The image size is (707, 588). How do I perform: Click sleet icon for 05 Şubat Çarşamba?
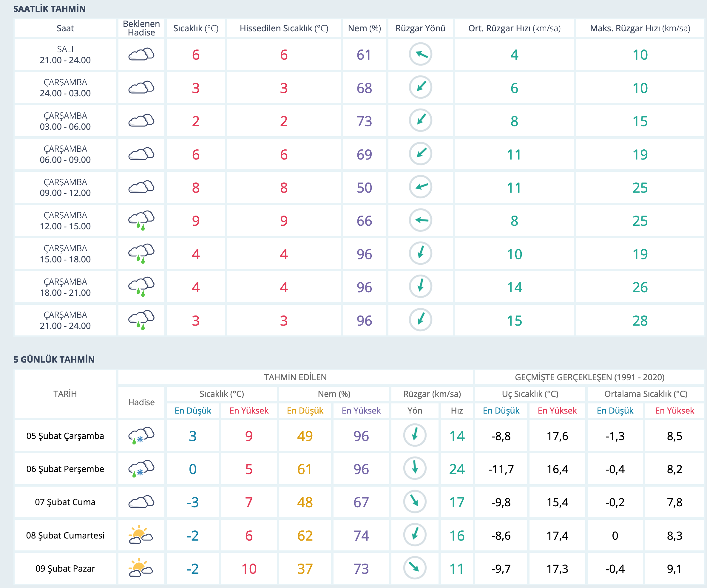[141, 436]
